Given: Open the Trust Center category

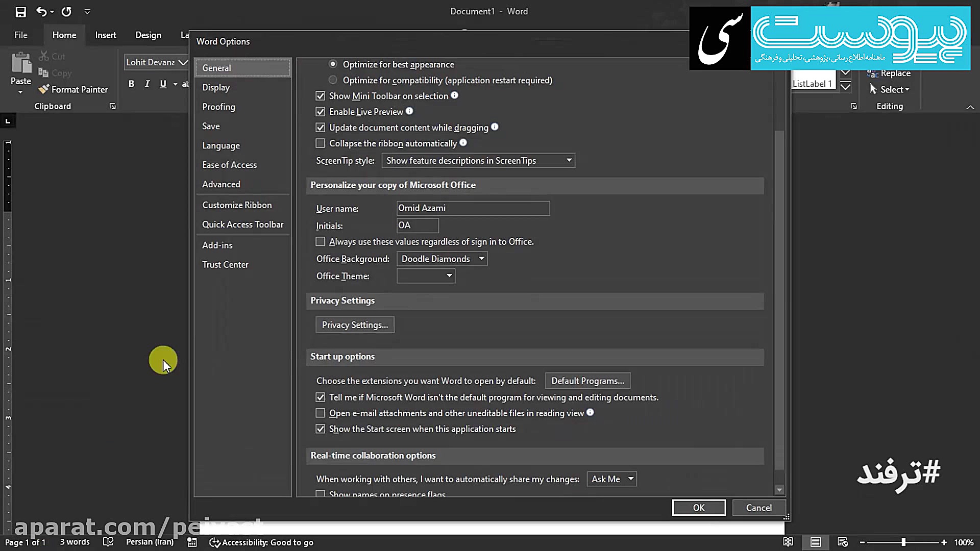Looking at the screenshot, I should tap(242, 265).
